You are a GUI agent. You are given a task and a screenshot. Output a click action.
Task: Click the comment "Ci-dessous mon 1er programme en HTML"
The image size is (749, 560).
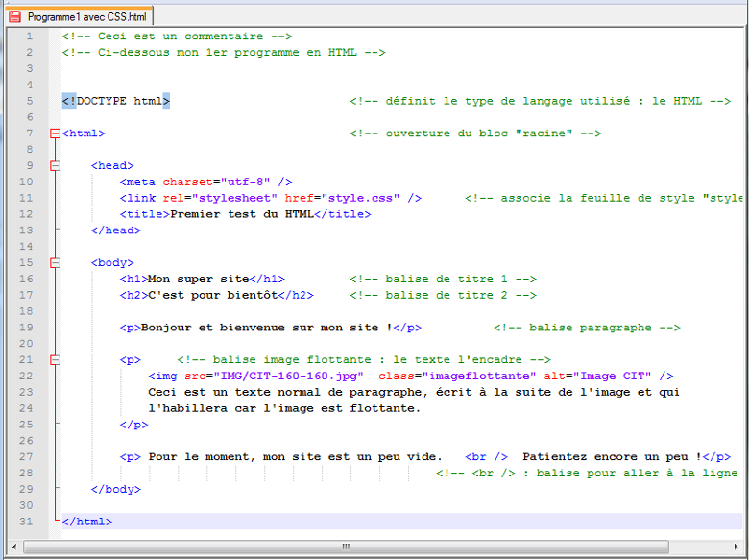[224, 53]
